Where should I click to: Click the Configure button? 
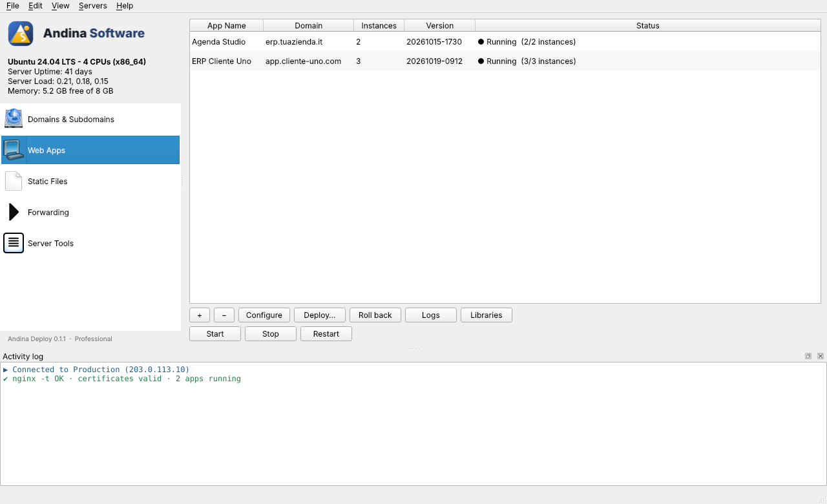[264, 315]
